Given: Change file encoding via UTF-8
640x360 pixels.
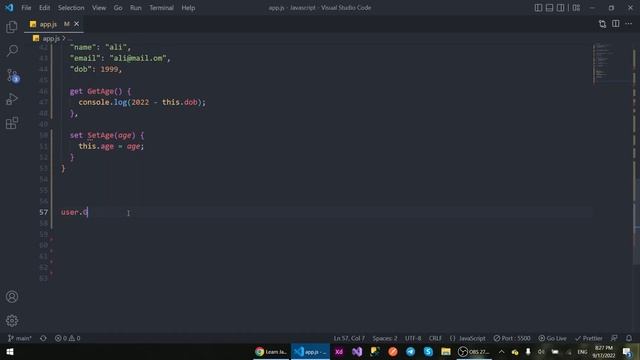Looking at the screenshot, I should point(413,338).
